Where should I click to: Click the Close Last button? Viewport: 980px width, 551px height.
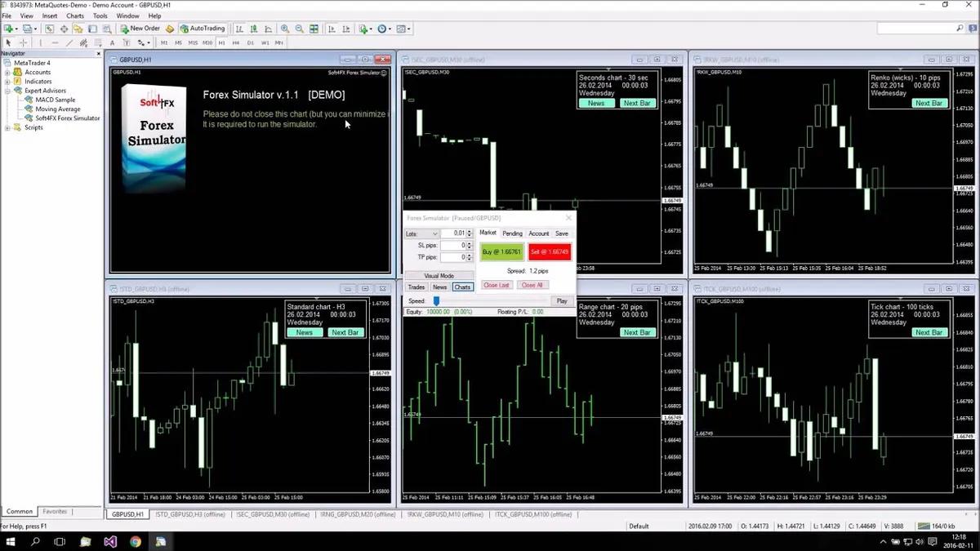(x=497, y=285)
